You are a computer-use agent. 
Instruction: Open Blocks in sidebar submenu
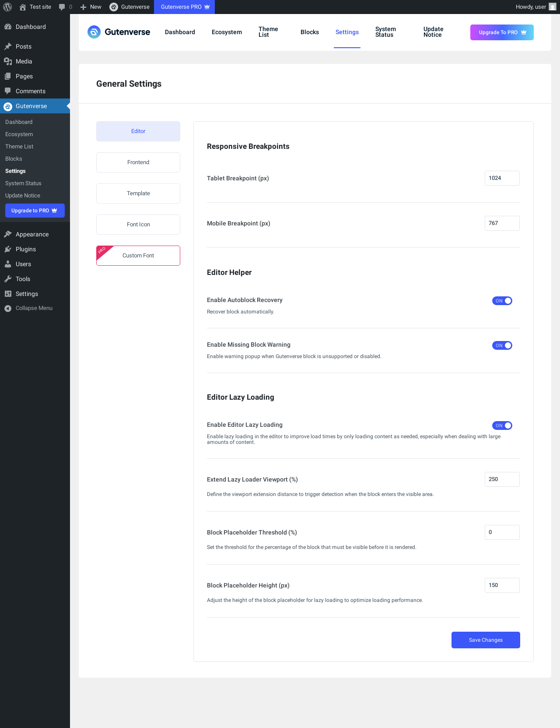click(14, 159)
